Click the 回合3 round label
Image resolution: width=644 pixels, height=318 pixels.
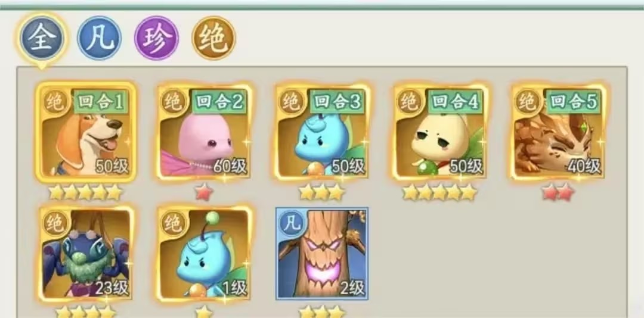click(337, 101)
